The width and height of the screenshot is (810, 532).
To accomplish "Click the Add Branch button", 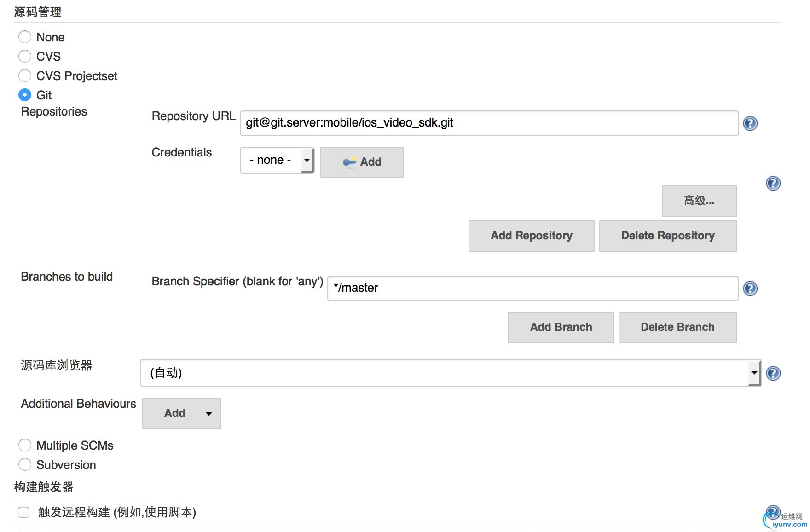I will click(x=561, y=327).
